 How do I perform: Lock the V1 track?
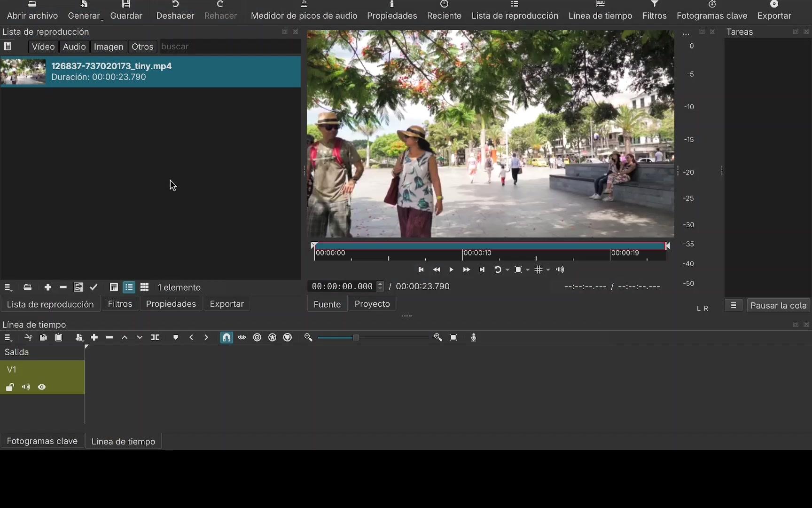point(10,387)
